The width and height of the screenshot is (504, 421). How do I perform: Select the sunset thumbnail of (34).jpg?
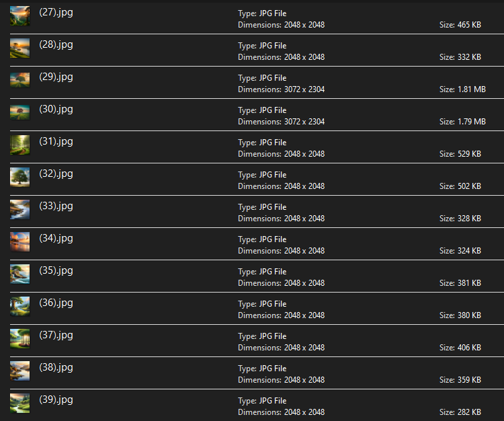click(x=19, y=241)
